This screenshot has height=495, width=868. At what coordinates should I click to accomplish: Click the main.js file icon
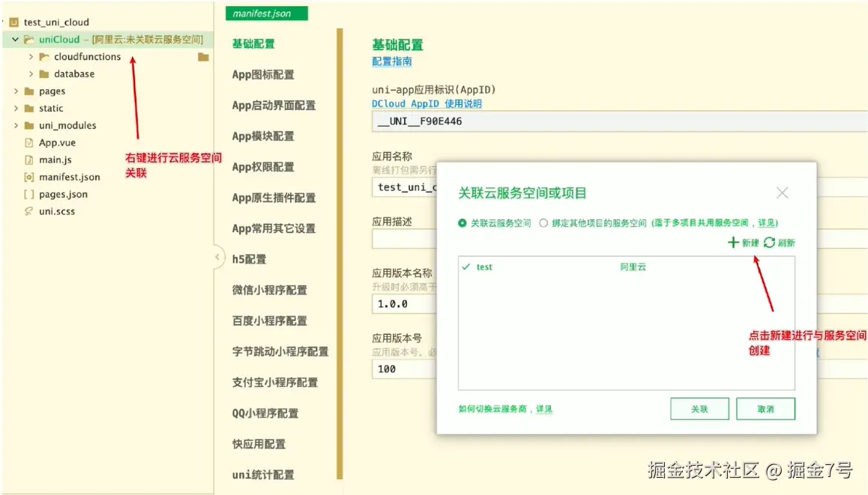pyautogui.click(x=28, y=160)
